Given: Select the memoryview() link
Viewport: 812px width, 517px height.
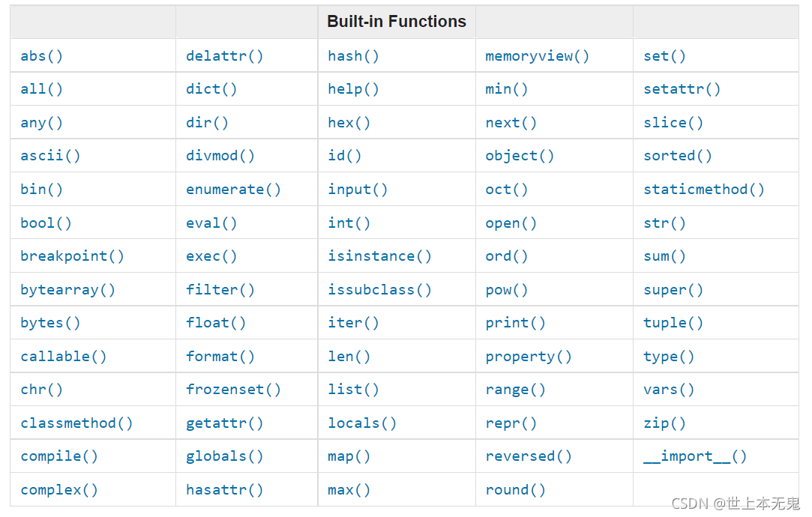Looking at the screenshot, I should 537,56.
